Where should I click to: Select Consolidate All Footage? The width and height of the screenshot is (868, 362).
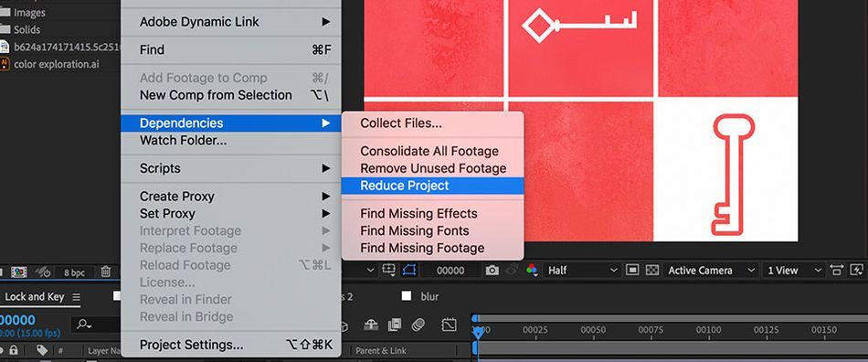[432, 151]
